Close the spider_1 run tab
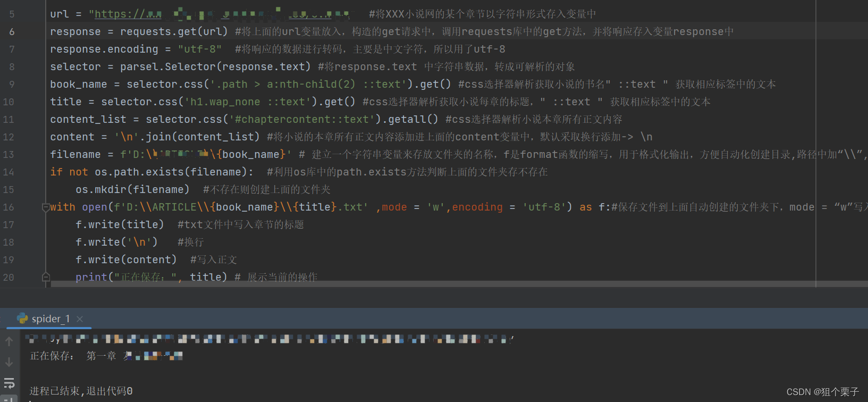The height and width of the screenshot is (402, 868). pyautogui.click(x=80, y=319)
